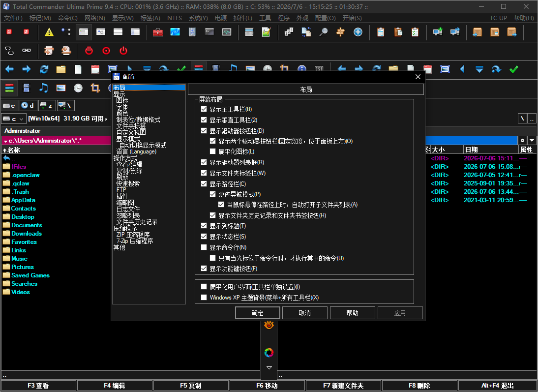This screenshot has height=392, width=538.
Task: Select 压缩程序 category in the tree
Action: pyautogui.click(x=125, y=228)
